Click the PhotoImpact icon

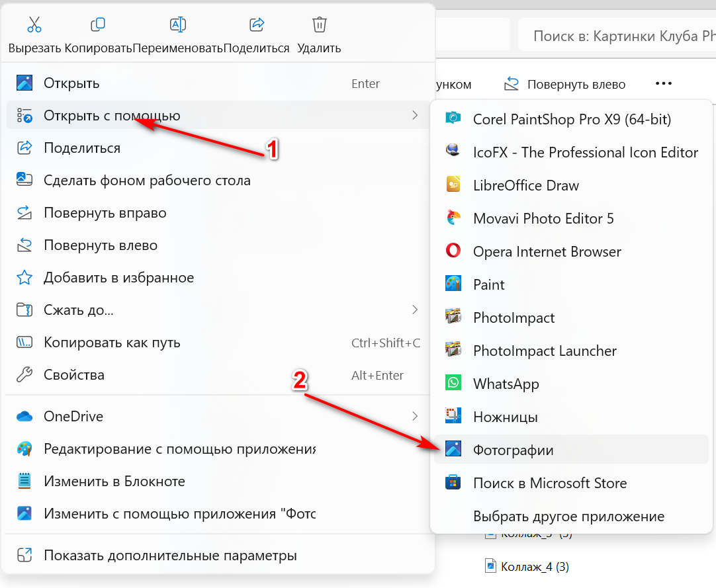[x=453, y=317]
